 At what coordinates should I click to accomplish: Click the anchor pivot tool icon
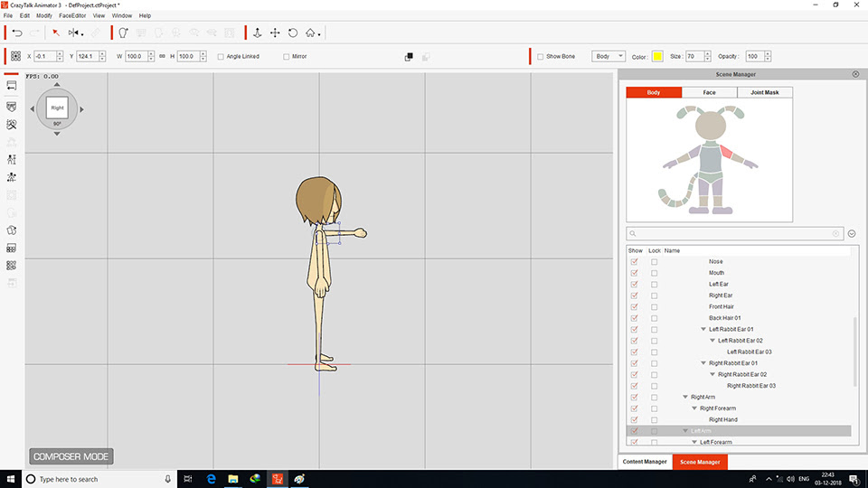(x=258, y=33)
